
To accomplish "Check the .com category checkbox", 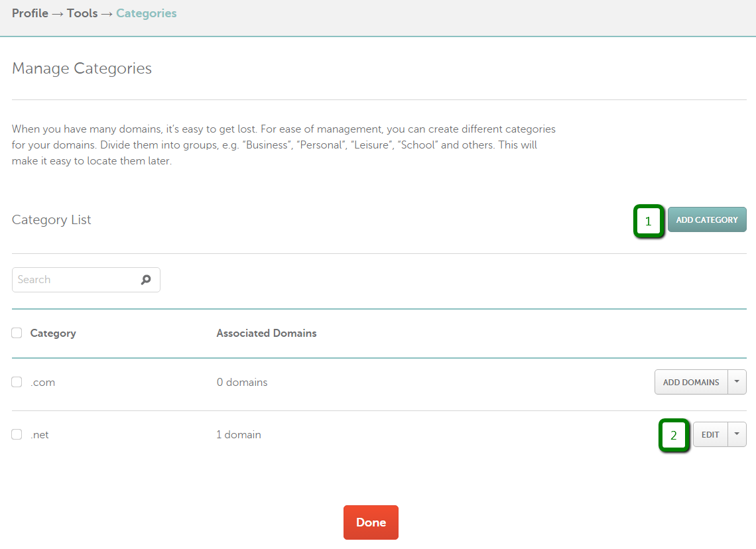I will click(x=17, y=382).
